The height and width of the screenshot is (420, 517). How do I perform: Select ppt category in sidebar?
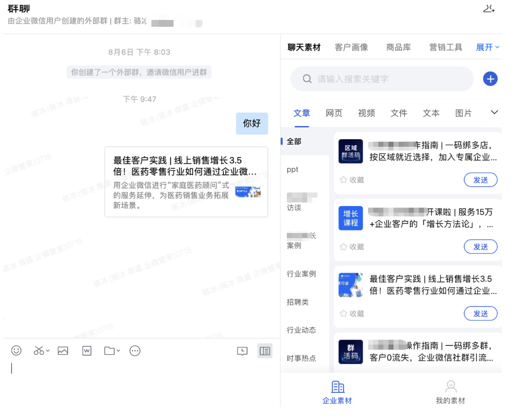point(292,170)
